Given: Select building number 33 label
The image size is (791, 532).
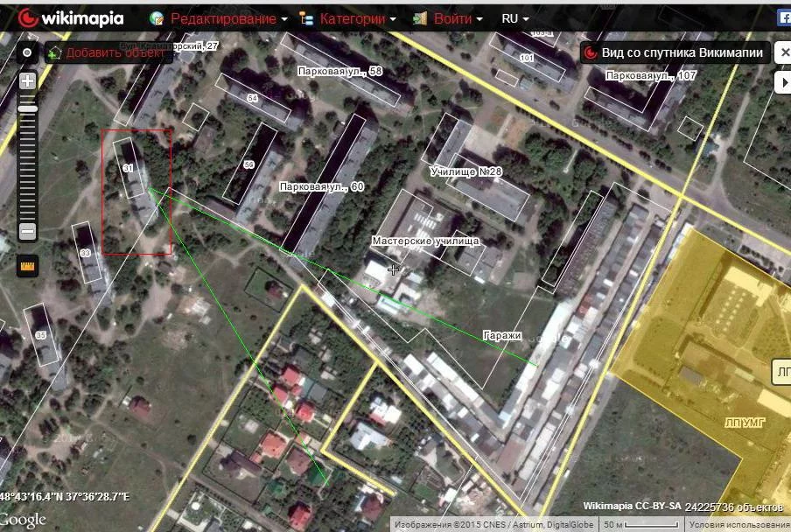Looking at the screenshot, I should pyautogui.click(x=85, y=253).
